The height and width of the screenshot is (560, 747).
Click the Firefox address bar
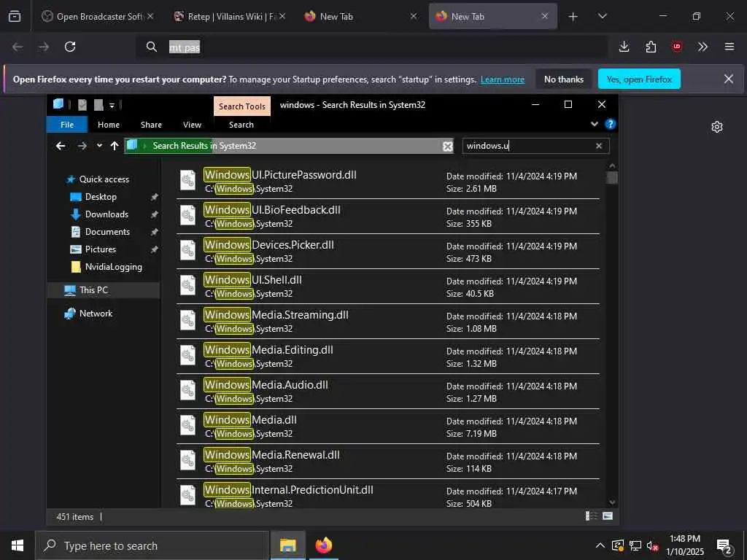[371, 47]
